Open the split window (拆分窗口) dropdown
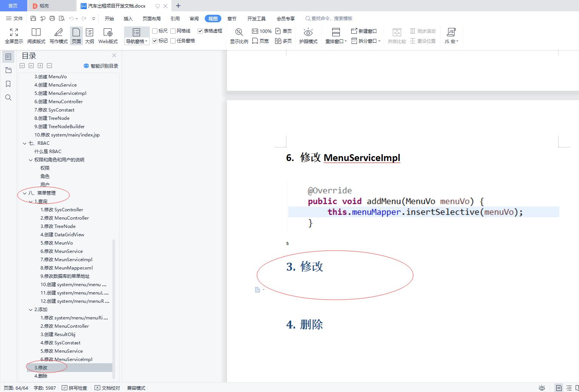The image size is (579, 392). [366, 41]
